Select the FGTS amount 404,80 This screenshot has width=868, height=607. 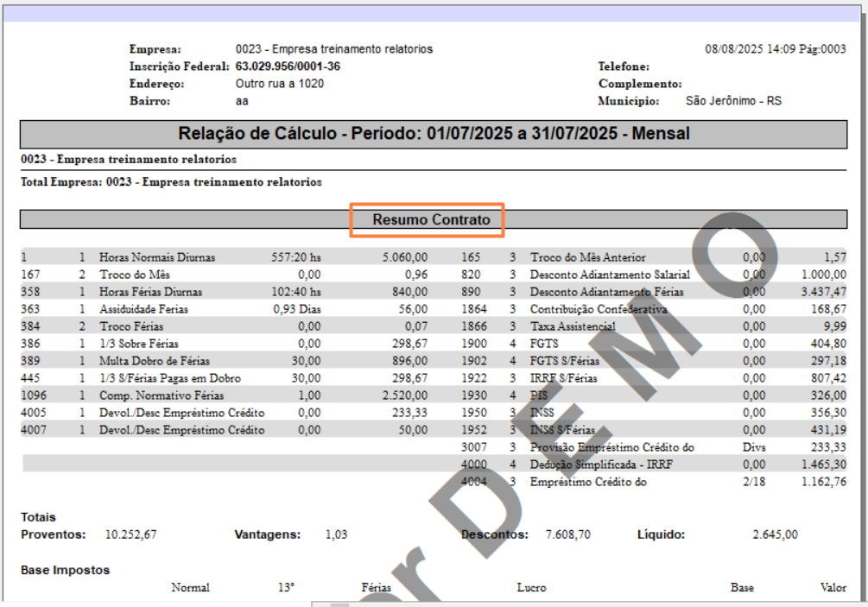tap(828, 344)
